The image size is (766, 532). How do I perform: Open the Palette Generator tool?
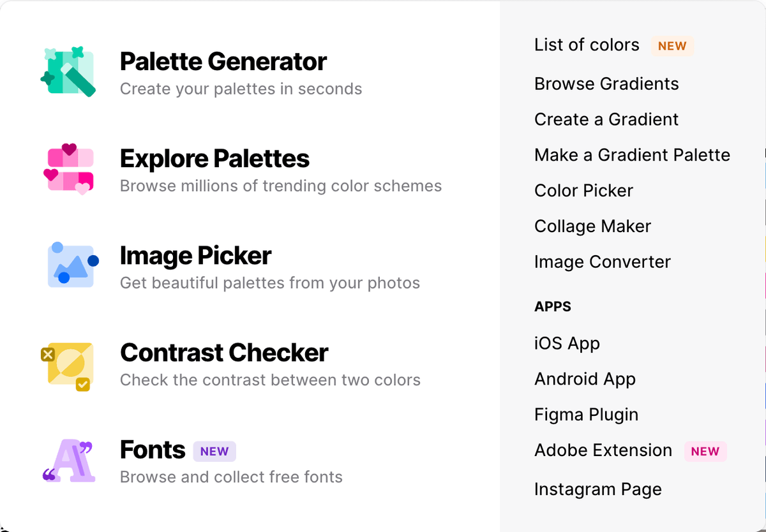(223, 62)
